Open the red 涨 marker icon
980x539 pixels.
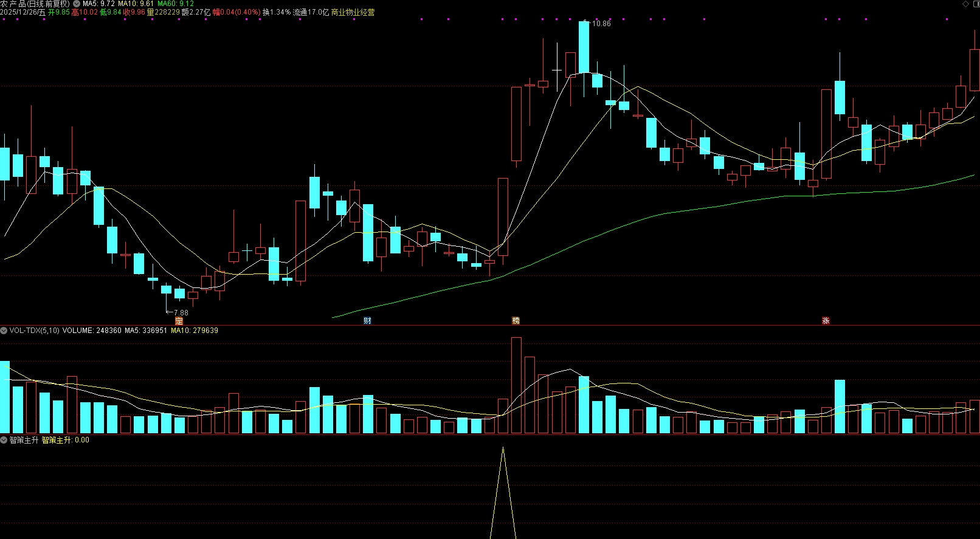coord(826,321)
